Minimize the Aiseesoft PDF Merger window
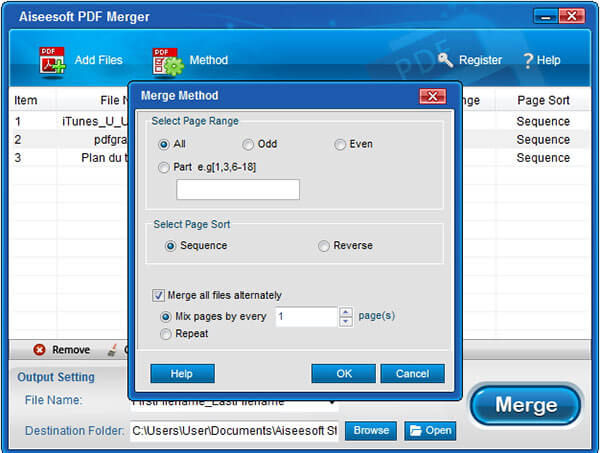600x453 pixels. [543, 17]
